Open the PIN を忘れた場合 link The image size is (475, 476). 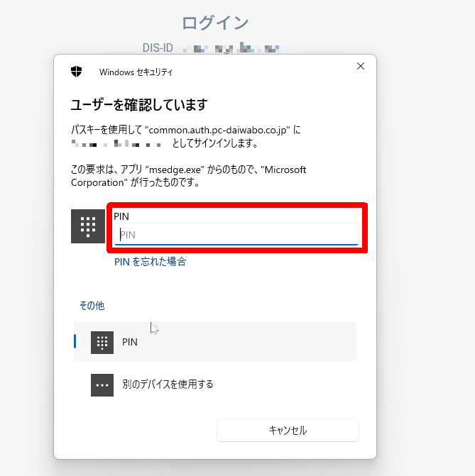tap(151, 262)
